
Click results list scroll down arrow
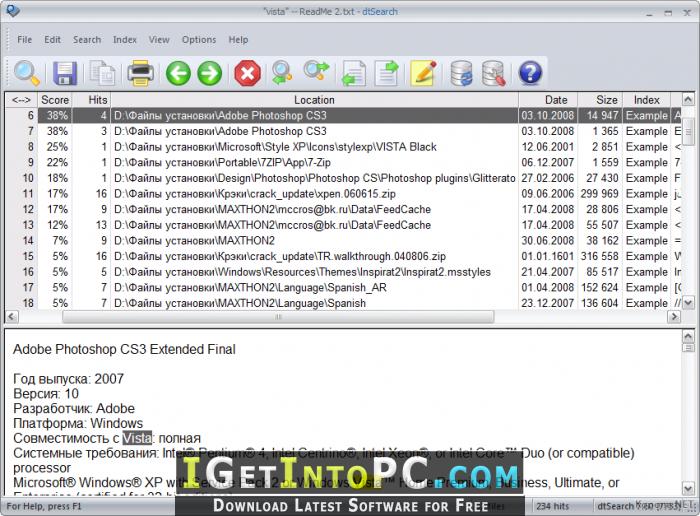tap(688, 303)
